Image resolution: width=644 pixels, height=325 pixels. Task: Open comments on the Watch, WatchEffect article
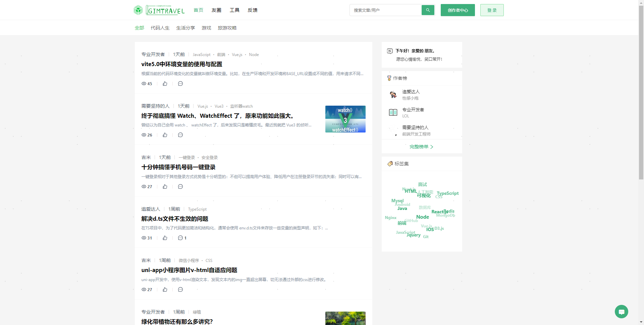180,135
